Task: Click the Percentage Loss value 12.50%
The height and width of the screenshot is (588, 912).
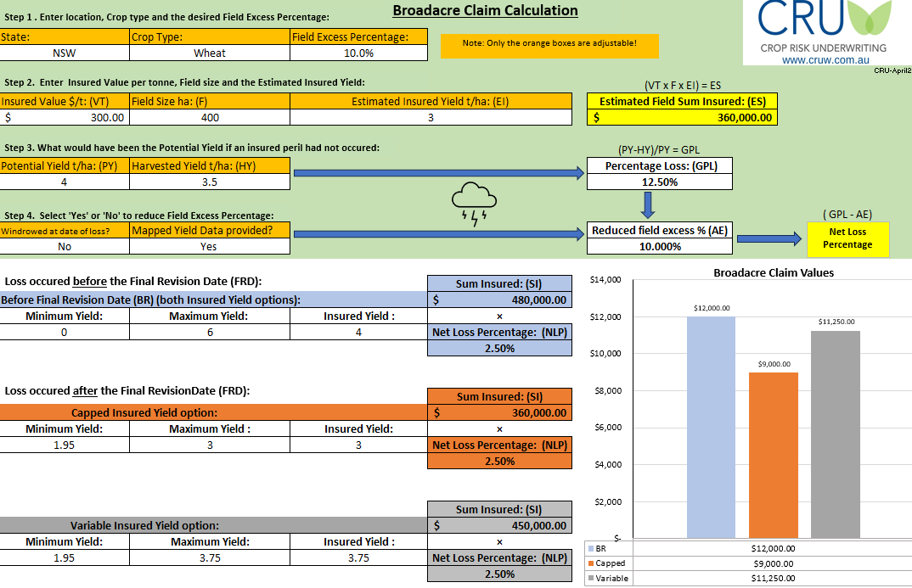Action: click(x=660, y=182)
